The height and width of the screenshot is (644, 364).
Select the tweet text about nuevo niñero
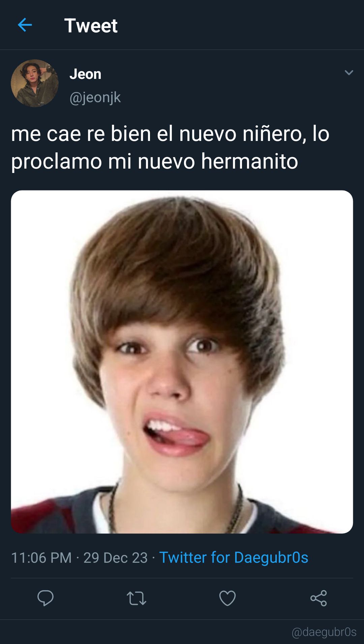(170, 147)
